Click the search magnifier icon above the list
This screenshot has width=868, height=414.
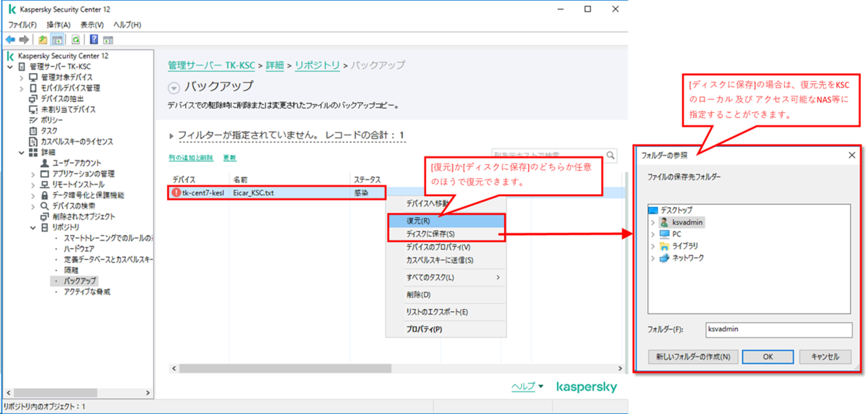[x=611, y=155]
